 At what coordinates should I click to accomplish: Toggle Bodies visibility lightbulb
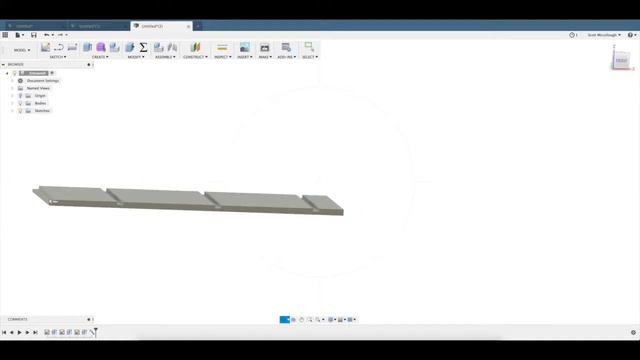pyautogui.click(x=20, y=104)
